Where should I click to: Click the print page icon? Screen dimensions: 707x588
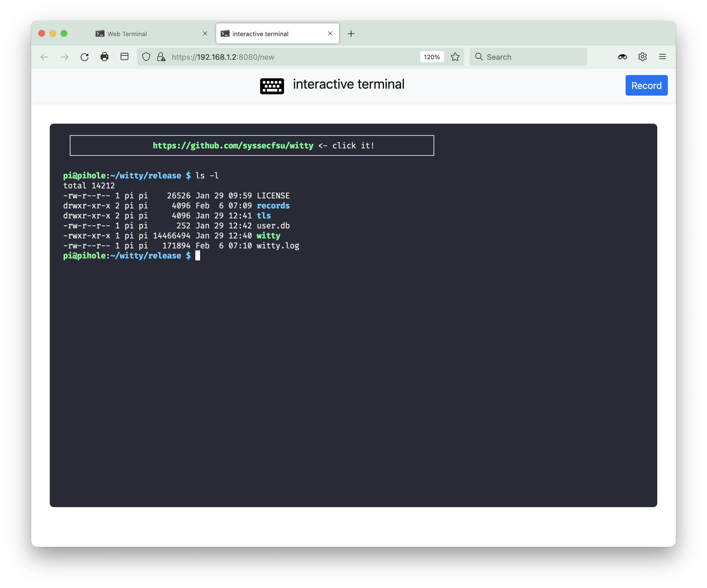point(104,57)
